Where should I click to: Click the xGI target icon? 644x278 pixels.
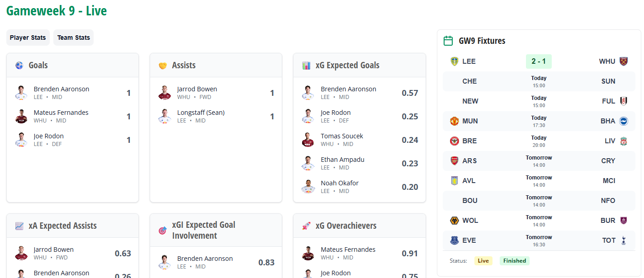163,231
